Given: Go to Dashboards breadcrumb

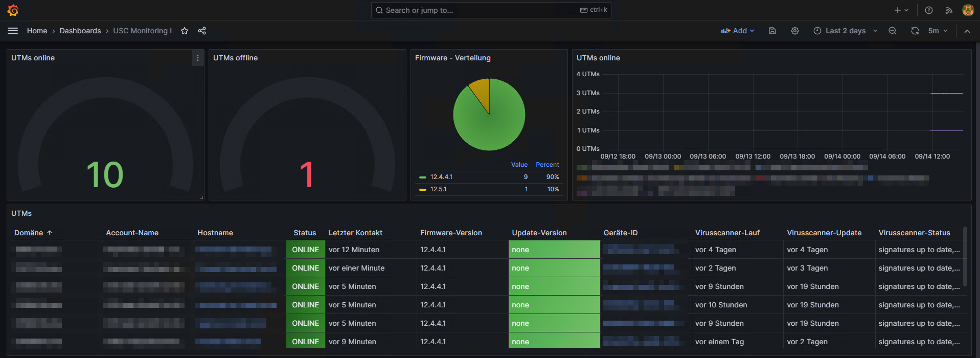Looking at the screenshot, I should click(x=80, y=31).
